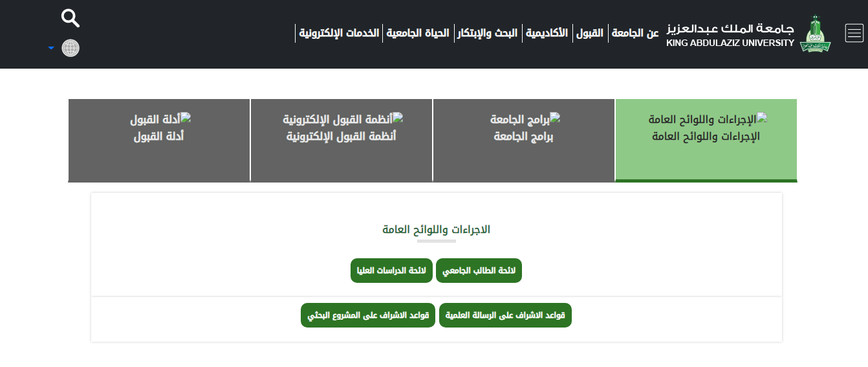Open قواعد الاشراف على المشروع البحثي

(368, 315)
